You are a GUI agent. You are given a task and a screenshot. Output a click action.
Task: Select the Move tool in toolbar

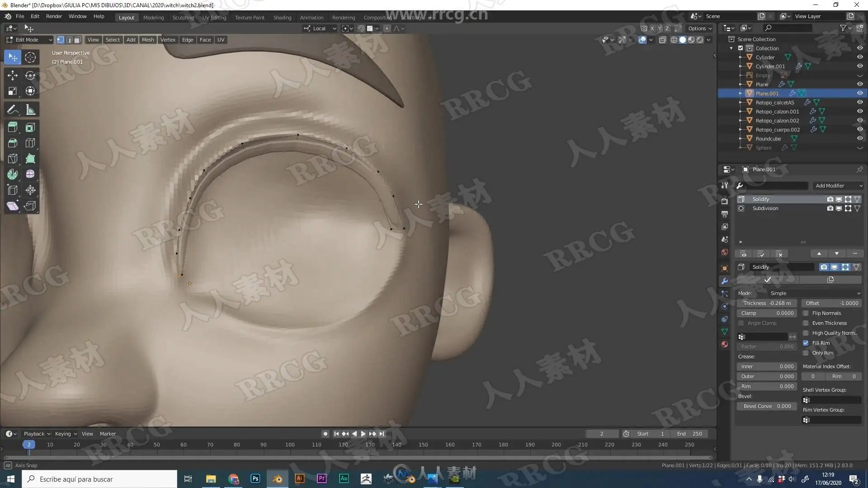click(12, 75)
